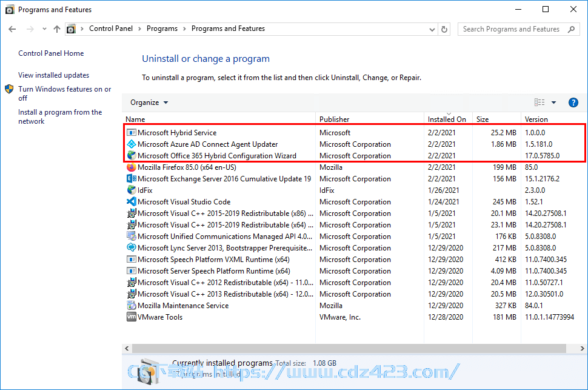Image resolution: width=588 pixels, height=390 pixels.
Task: Click the Exchange Server 2016 icon
Action: [132, 179]
